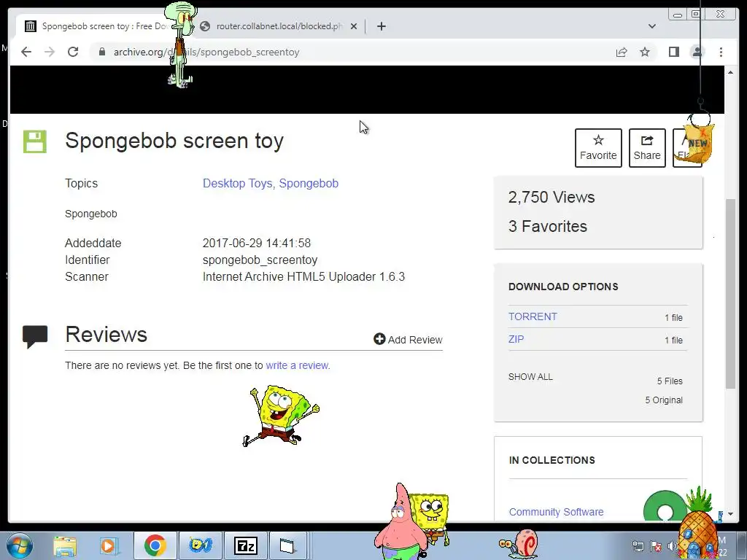
Task: Open the Spongebob topic link
Action: (x=309, y=183)
